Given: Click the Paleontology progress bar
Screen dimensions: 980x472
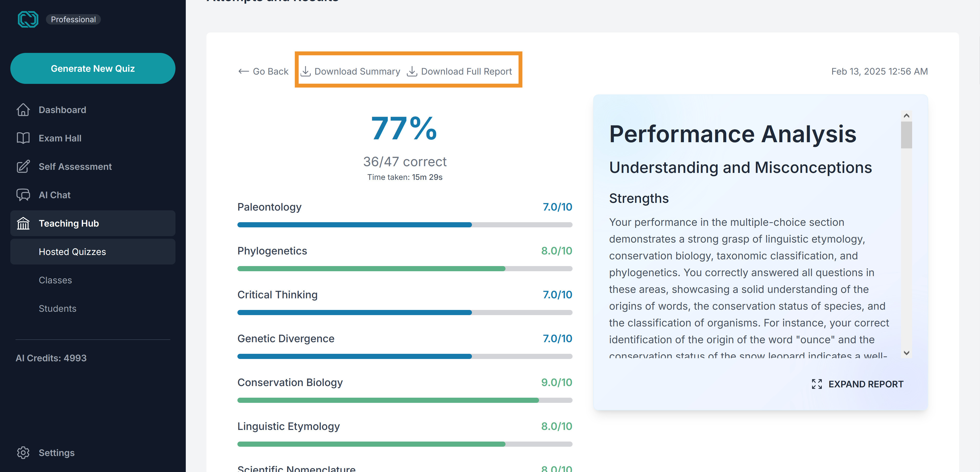Looking at the screenshot, I should 405,225.
